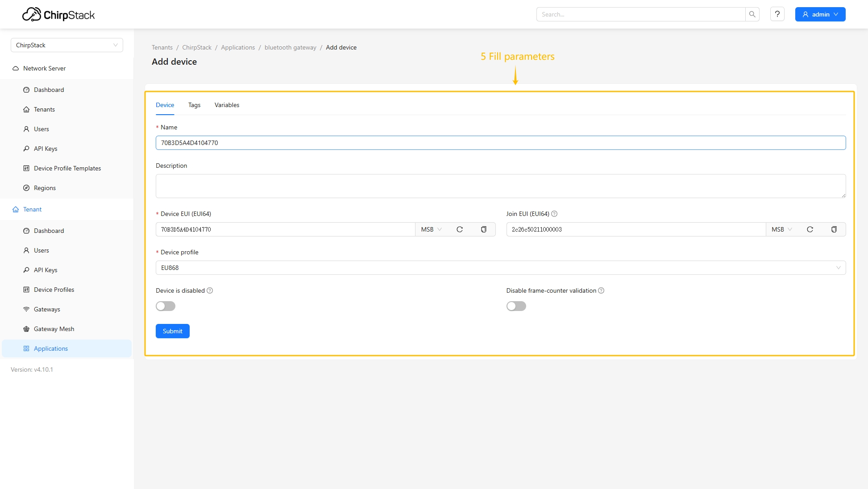Open the admin user menu
This screenshot has width=868, height=489.
pyautogui.click(x=820, y=14)
